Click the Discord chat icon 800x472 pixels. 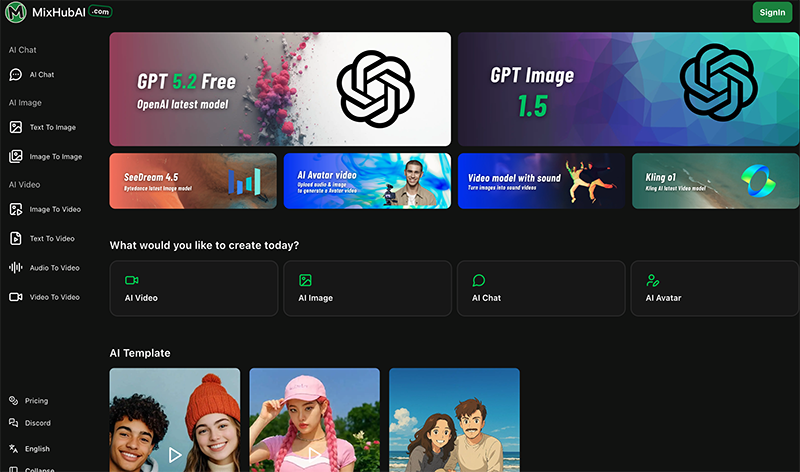(14, 423)
